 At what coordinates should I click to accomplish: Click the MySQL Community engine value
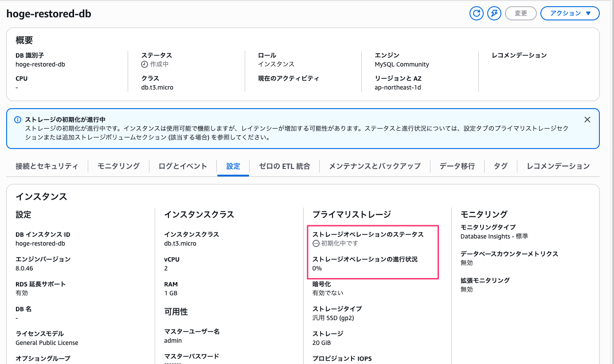point(402,64)
